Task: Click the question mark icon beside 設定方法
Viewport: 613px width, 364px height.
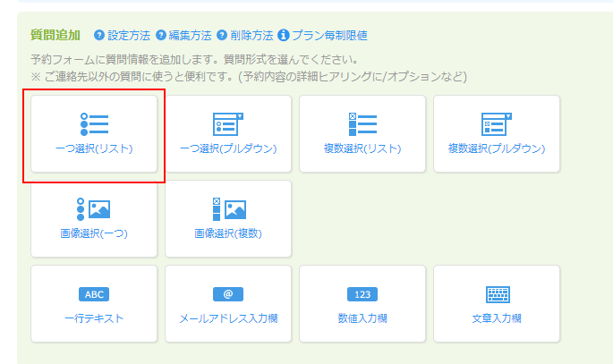Action: click(x=98, y=36)
